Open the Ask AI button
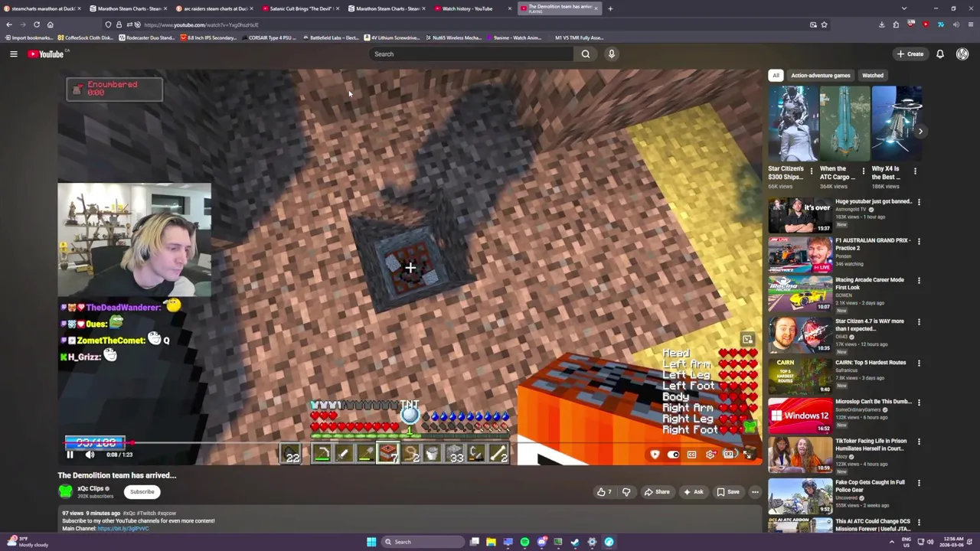Screen dimensions: 980x551 pos(693,492)
